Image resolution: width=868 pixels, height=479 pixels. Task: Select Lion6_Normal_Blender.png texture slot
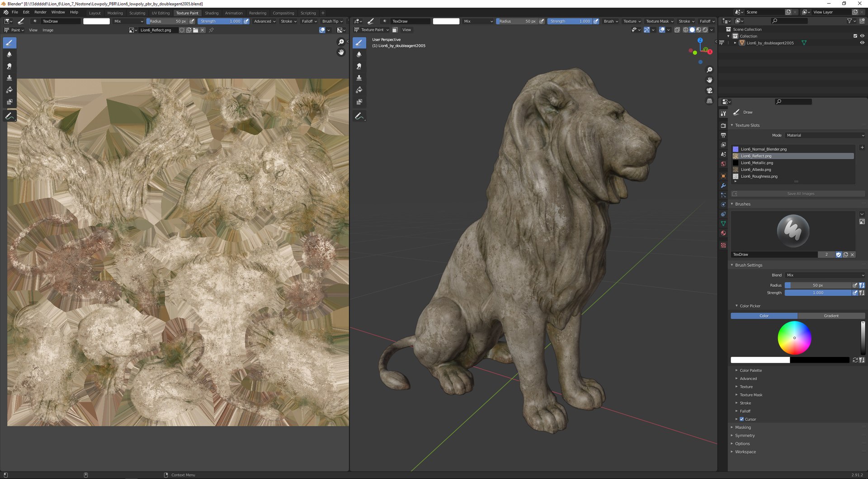point(793,149)
